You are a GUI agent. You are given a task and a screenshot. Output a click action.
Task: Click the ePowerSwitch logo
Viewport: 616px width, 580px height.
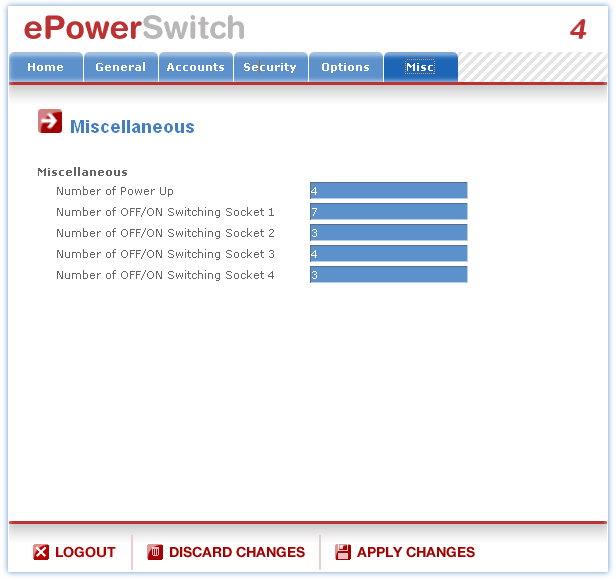[x=134, y=28]
